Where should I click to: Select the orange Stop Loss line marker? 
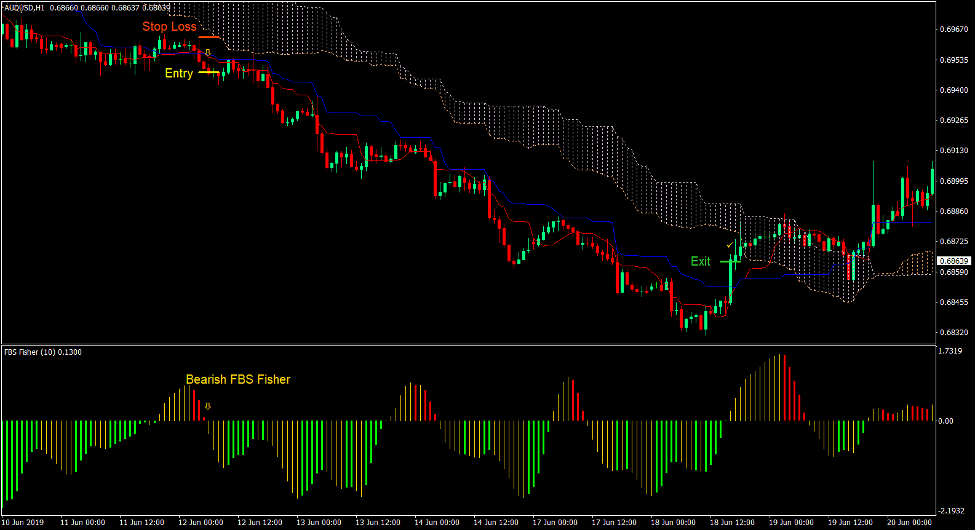[x=210, y=35]
